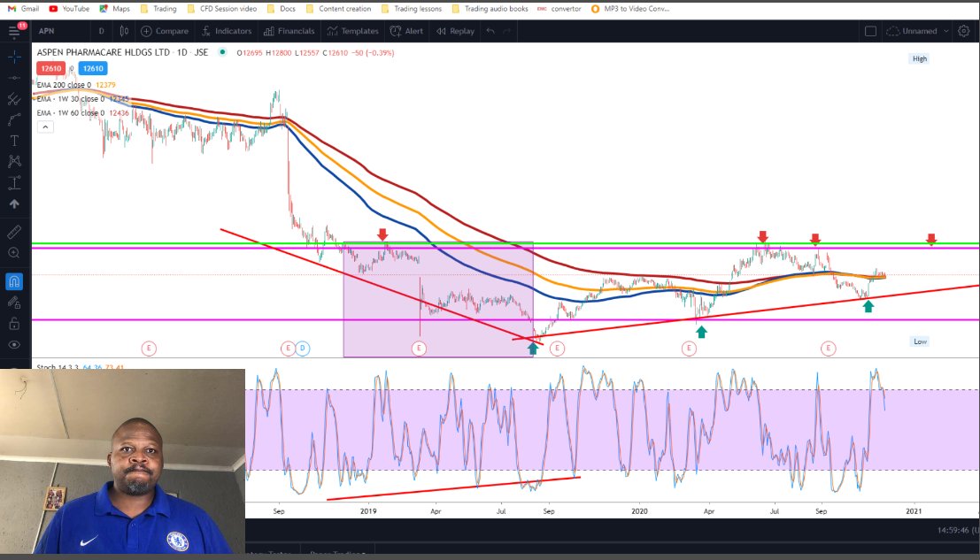The image size is (980, 560).
Task: Open the MP3 to Video Conv bookmark
Action: click(x=630, y=9)
